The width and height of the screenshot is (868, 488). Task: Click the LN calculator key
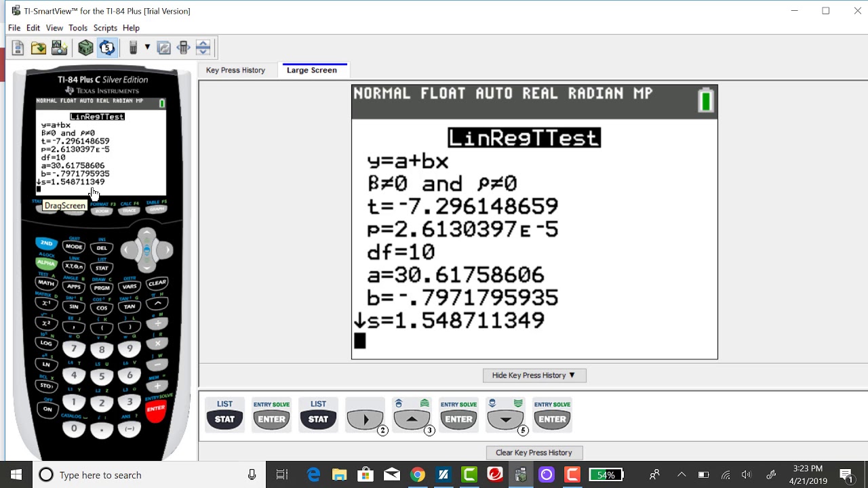coord(46,364)
